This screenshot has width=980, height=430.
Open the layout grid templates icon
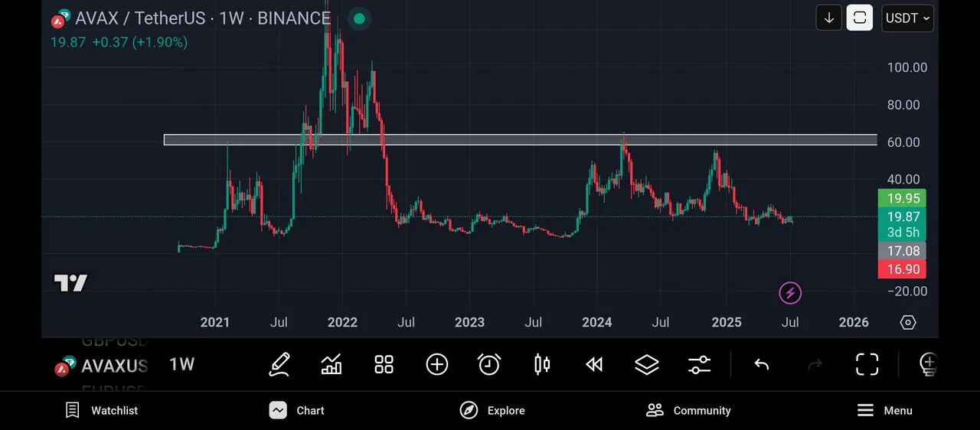click(x=384, y=364)
